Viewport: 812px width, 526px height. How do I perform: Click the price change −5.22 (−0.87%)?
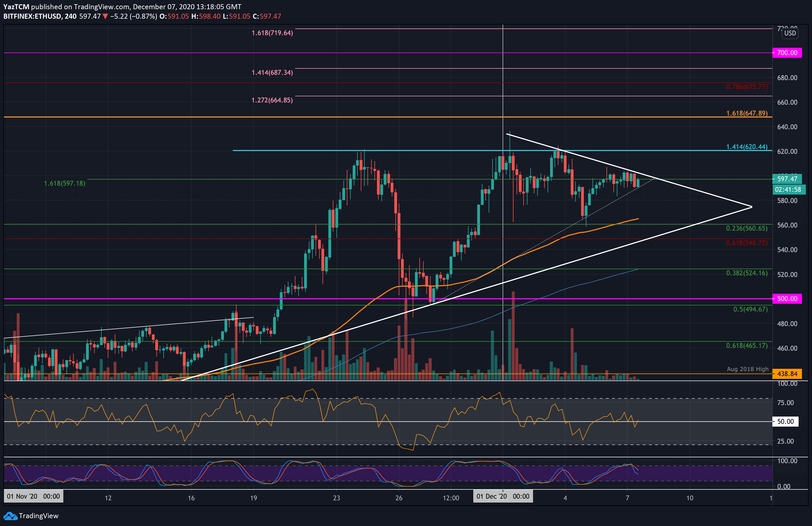(x=133, y=16)
